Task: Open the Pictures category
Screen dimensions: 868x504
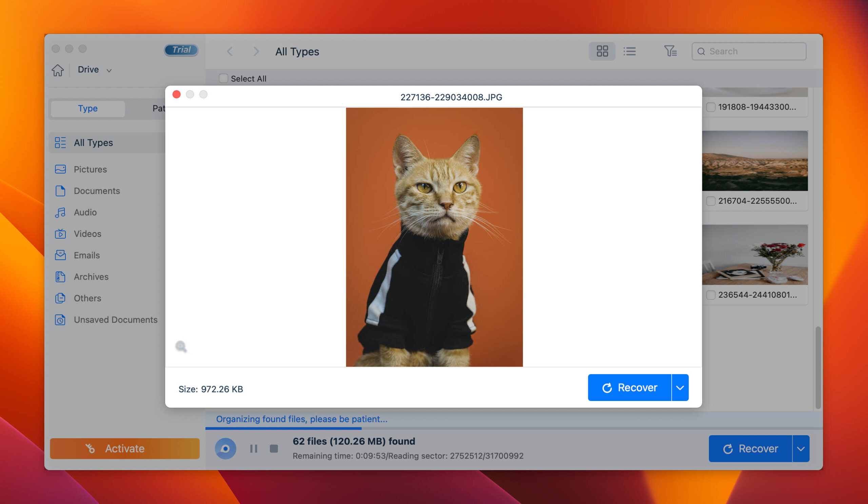Action: pos(90,169)
